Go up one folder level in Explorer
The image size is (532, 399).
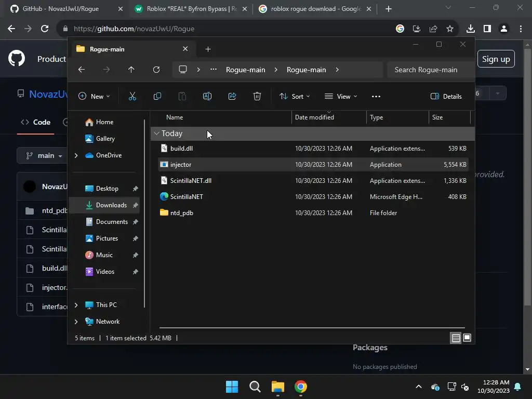click(x=131, y=70)
